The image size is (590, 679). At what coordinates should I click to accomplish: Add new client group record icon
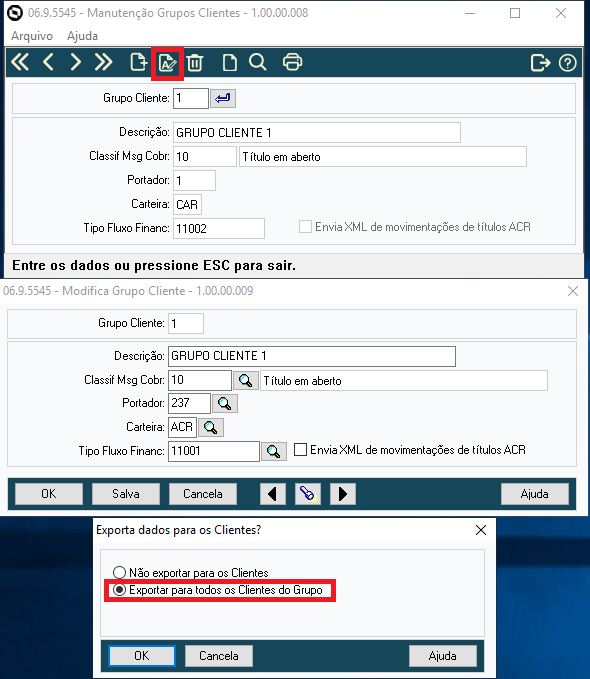(139, 62)
